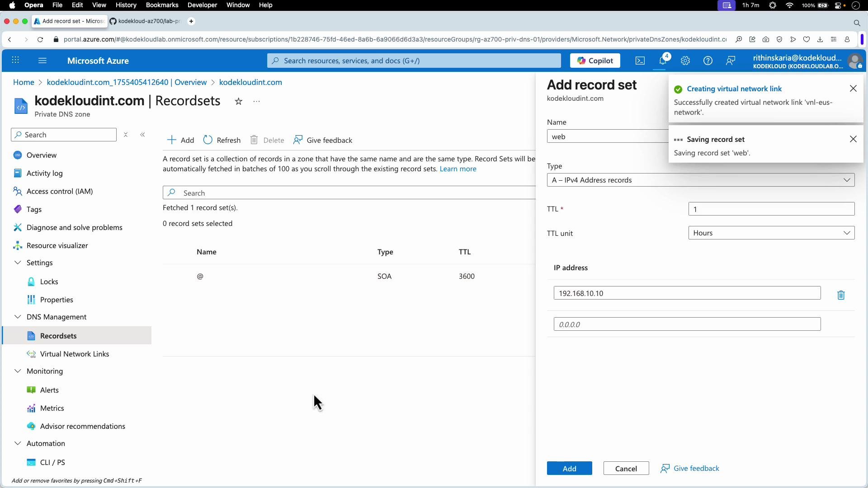The image size is (868, 488).
Task: Launch Cloud Shell from the top bar
Action: pyautogui.click(x=640, y=61)
